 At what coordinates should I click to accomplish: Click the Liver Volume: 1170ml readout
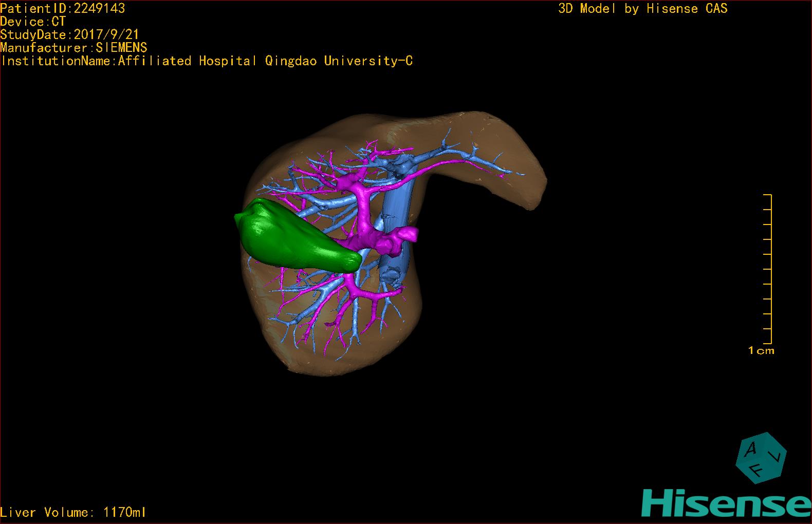pos(73,512)
